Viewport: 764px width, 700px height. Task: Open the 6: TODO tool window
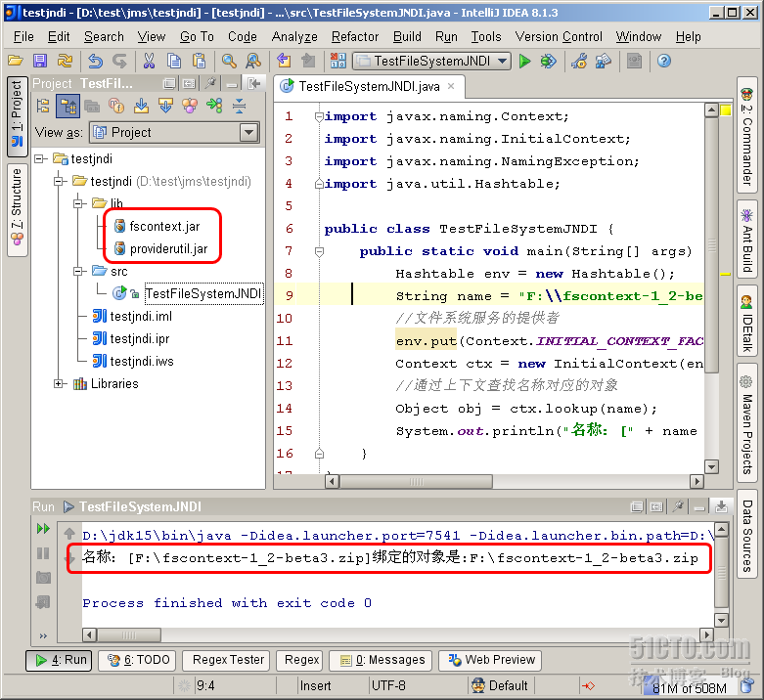point(138,660)
